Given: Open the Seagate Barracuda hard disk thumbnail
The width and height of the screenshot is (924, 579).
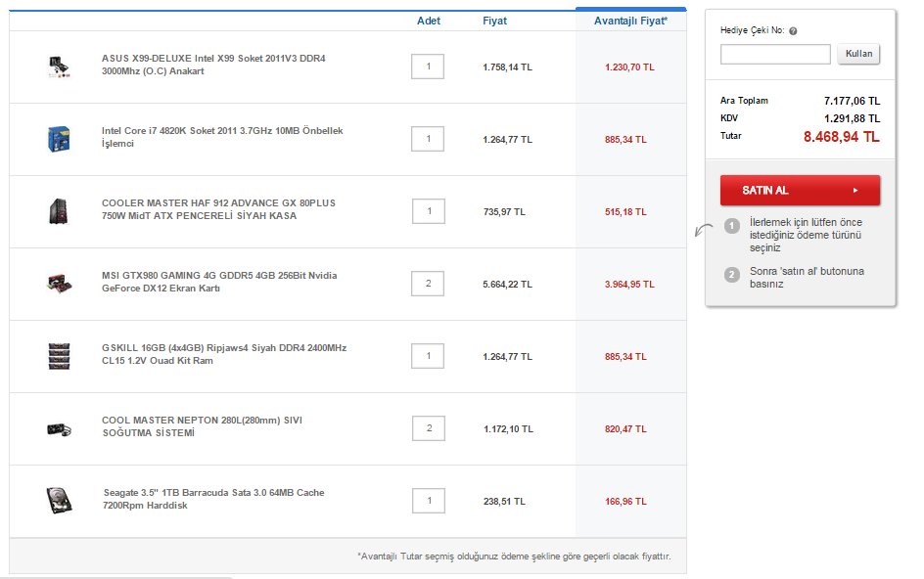Looking at the screenshot, I should pyautogui.click(x=59, y=501).
